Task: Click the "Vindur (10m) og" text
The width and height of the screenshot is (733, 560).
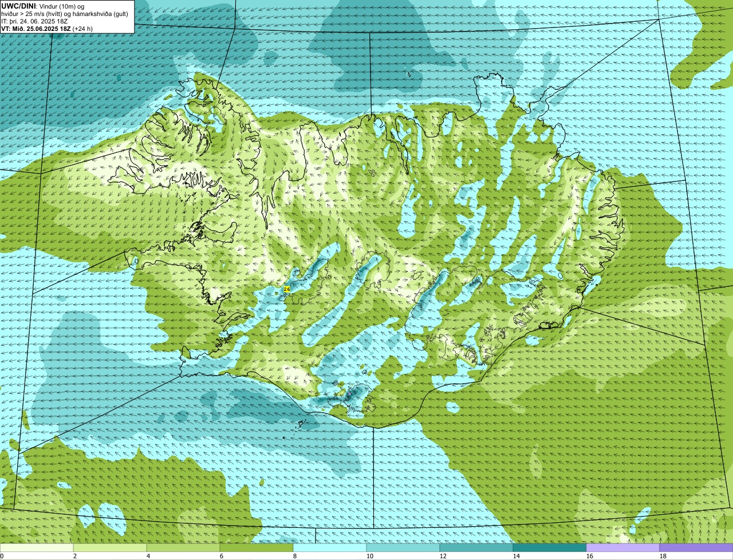Action: pos(61,6)
